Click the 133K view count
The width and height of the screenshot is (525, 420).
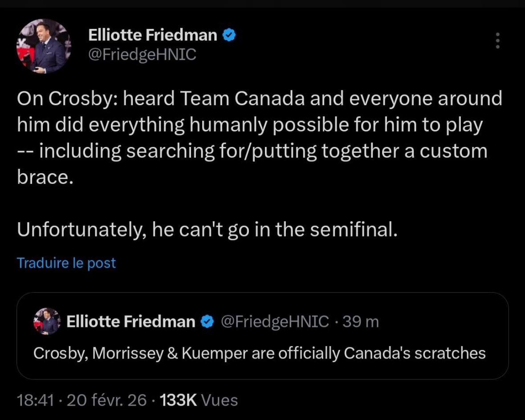tap(178, 400)
